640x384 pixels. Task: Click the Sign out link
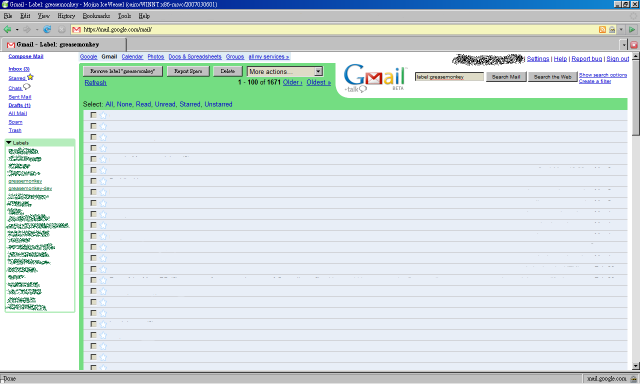point(618,59)
